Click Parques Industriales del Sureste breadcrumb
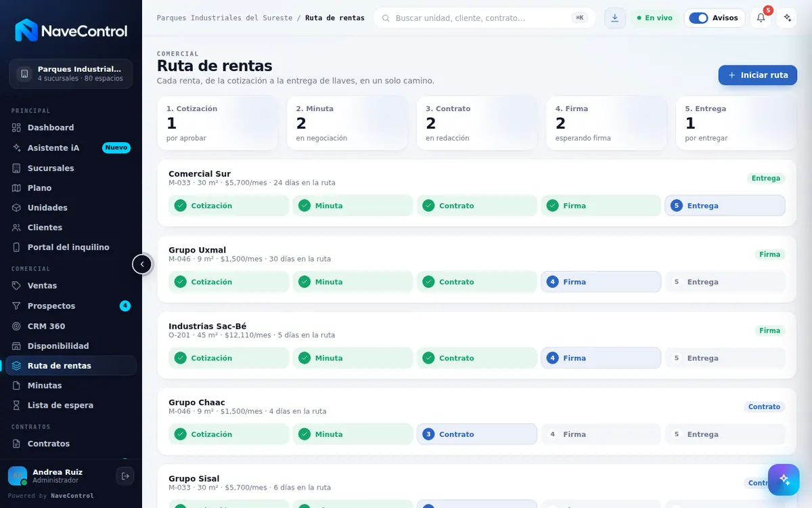The width and height of the screenshot is (812, 508). click(x=225, y=18)
